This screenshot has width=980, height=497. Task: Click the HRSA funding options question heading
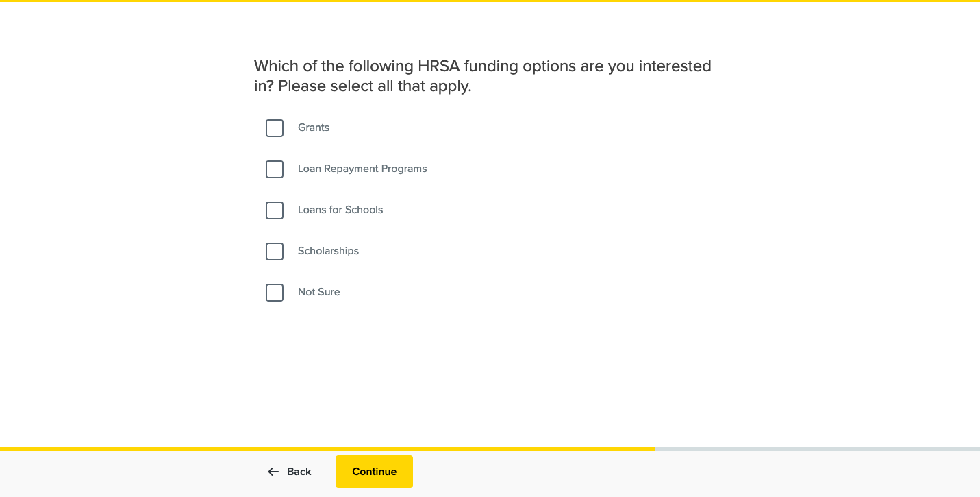(x=482, y=66)
